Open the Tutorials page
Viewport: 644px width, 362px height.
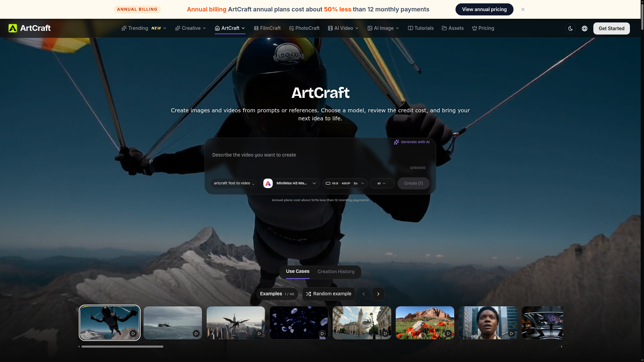[x=421, y=28]
